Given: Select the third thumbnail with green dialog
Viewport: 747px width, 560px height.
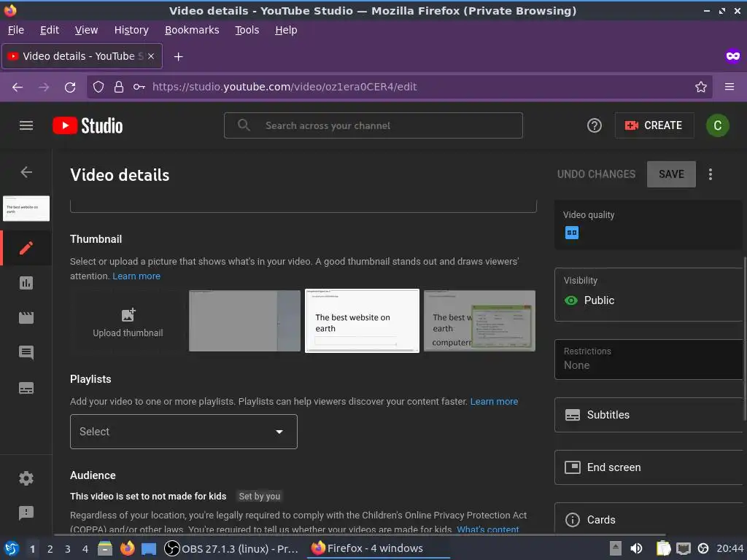Looking at the screenshot, I should coord(480,321).
